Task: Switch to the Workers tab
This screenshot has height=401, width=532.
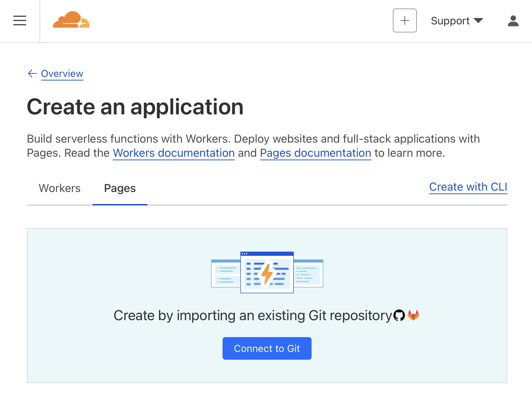Action: pos(60,188)
